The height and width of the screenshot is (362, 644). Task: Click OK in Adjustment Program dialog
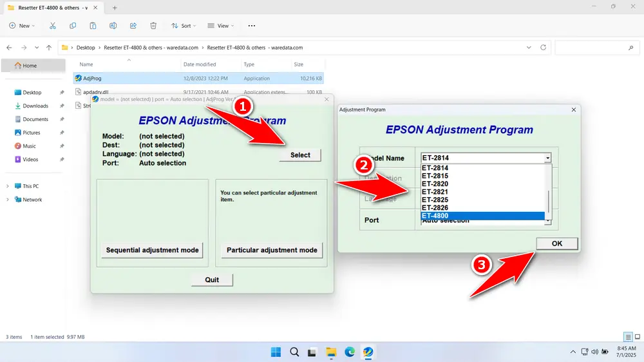click(x=557, y=243)
